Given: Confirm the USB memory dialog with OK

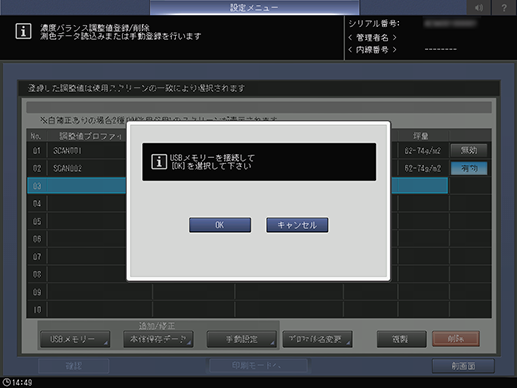Looking at the screenshot, I should (x=220, y=225).
